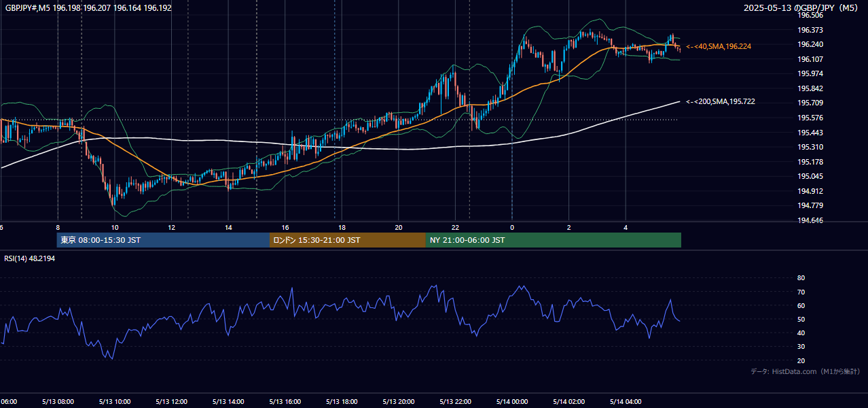This screenshot has height=408, width=868.
Task: Click RSI scale value 80
Action: 801,278
